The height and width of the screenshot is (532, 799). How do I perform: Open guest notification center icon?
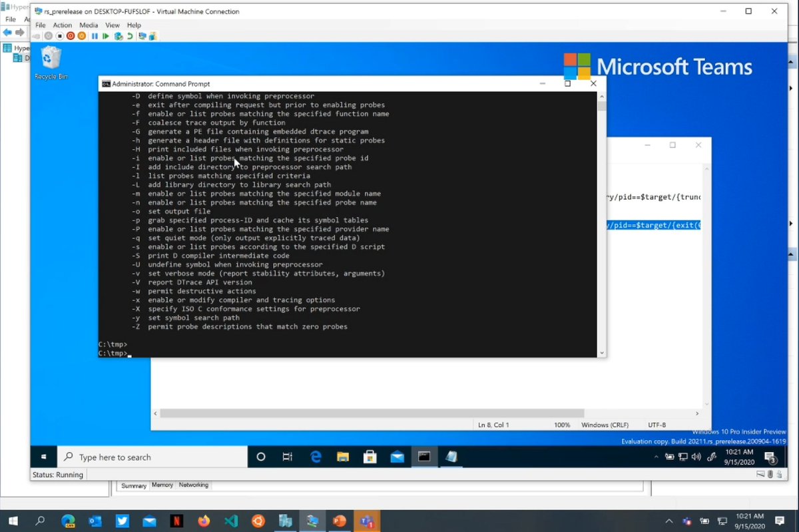pos(770,457)
